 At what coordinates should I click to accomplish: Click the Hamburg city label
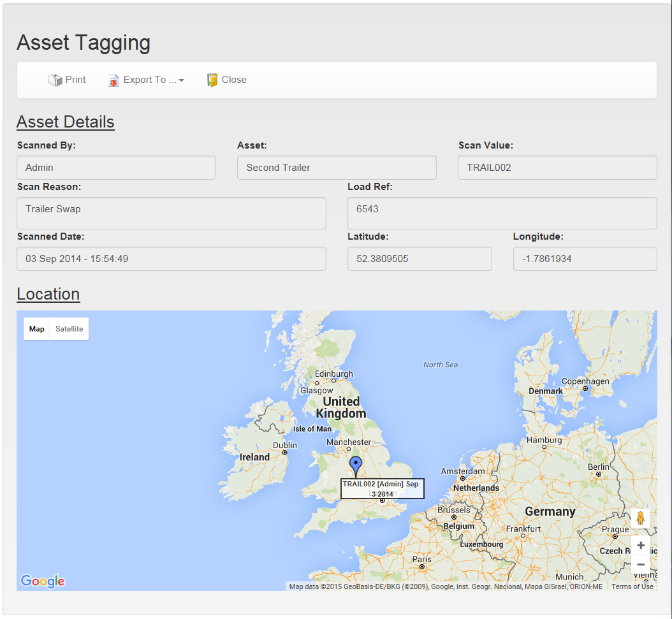click(544, 440)
